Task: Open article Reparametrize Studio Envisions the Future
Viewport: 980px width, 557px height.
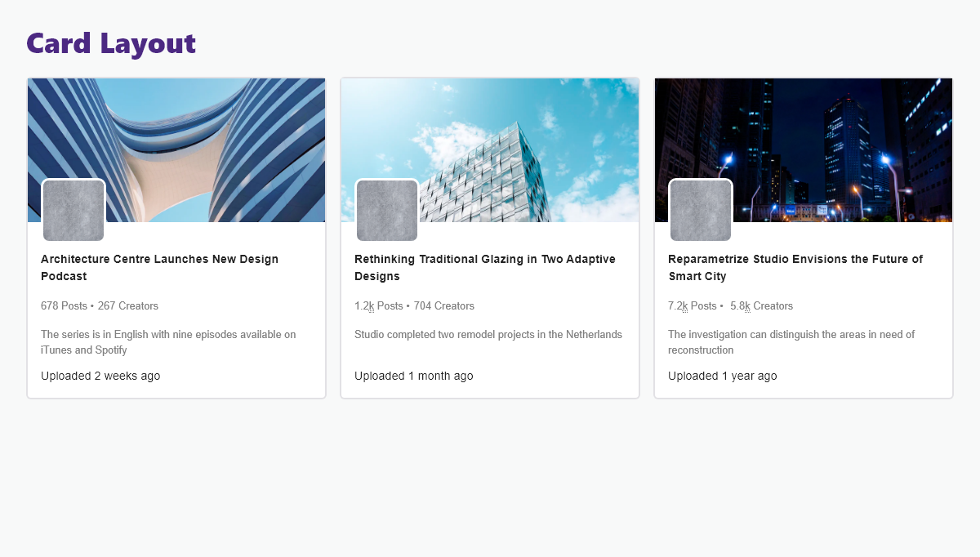Action: (795, 268)
